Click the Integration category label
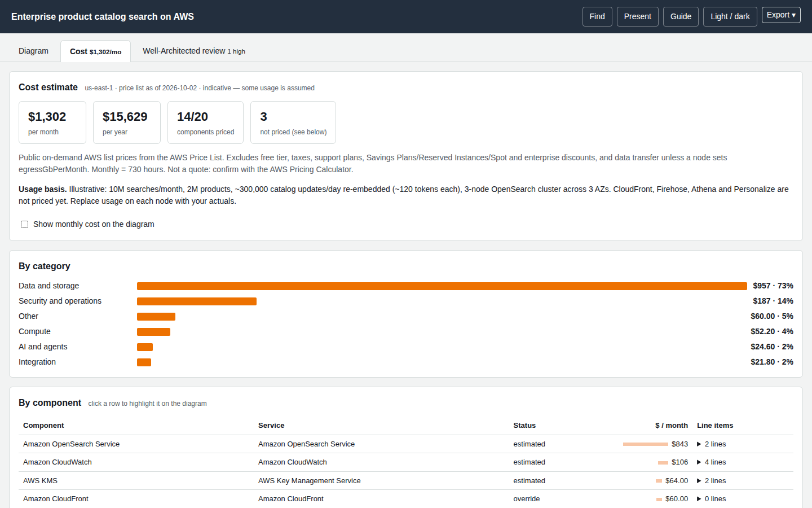The height and width of the screenshot is (508, 812). click(x=37, y=362)
